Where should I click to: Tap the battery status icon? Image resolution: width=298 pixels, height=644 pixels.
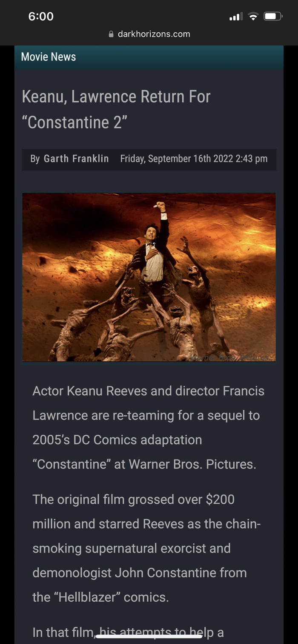[x=273, y=17]
